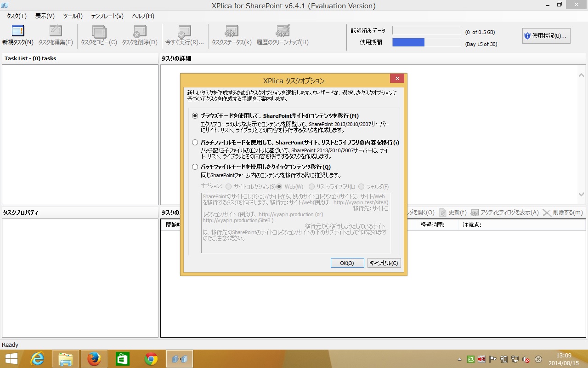Screen dimensions: 588x368
Task: Click the 'Ready' status bar text
Action: (10, 345)
